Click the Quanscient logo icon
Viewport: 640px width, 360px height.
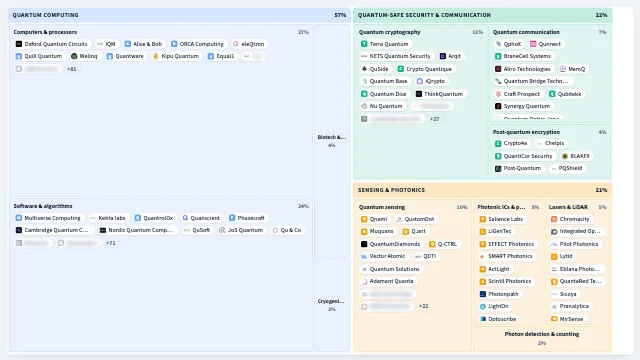(185, 218)
